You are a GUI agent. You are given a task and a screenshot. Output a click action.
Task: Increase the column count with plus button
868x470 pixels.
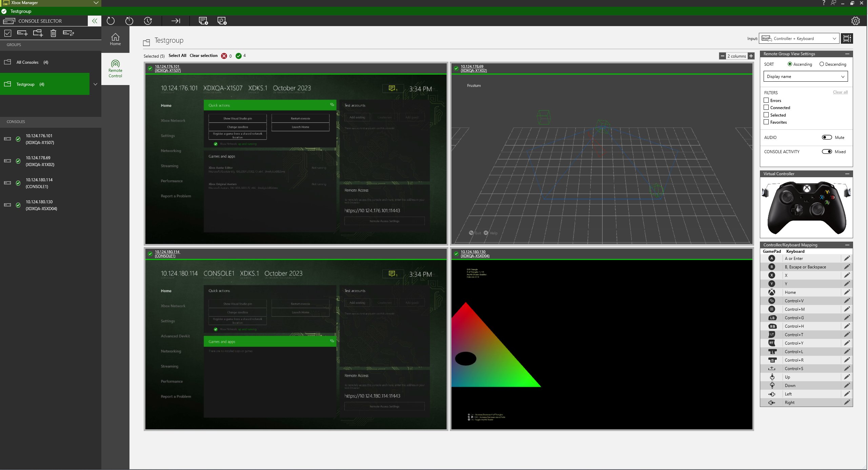coord(751,56)
